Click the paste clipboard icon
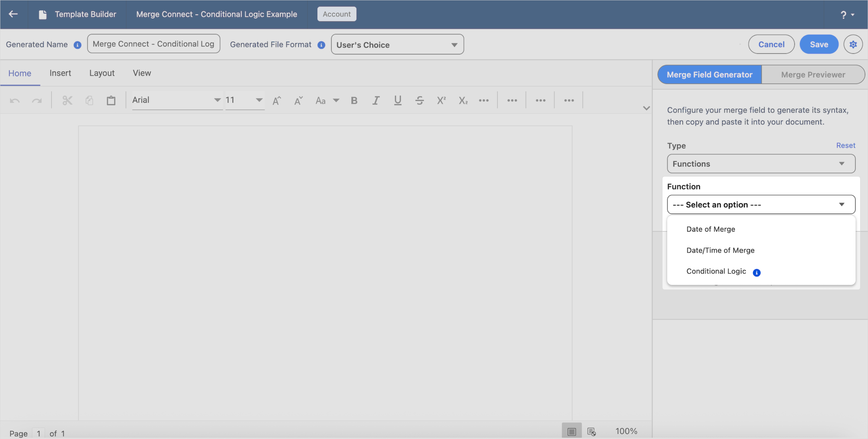The height and width of the screenshot is (439, 868). (x=111, y=100)
